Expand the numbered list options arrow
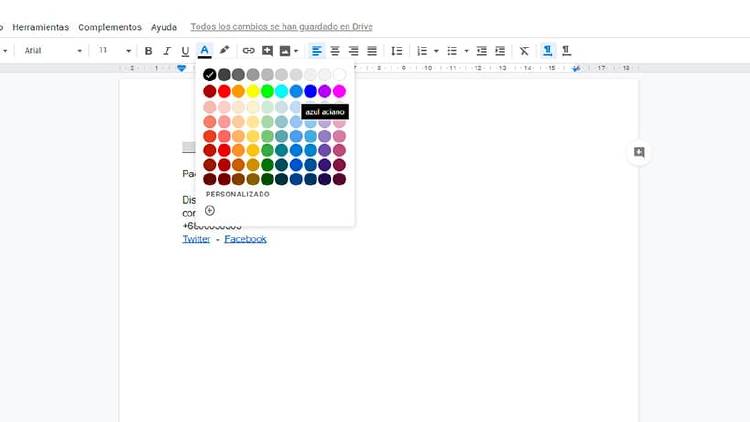 pyautogui.click(x=436, y=51)
